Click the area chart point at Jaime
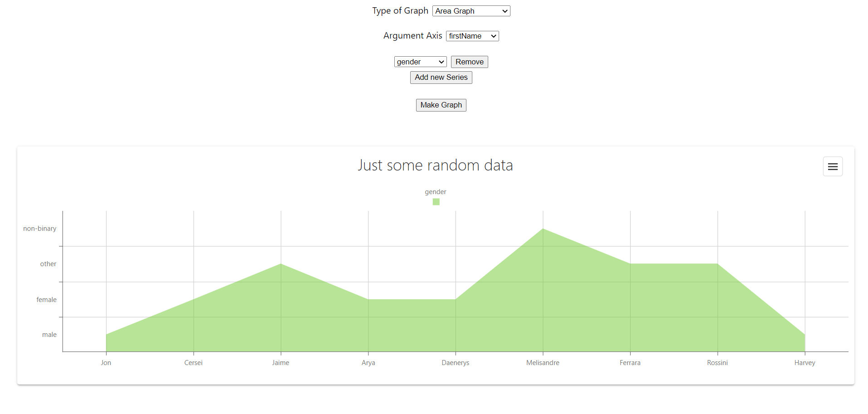 281,264
